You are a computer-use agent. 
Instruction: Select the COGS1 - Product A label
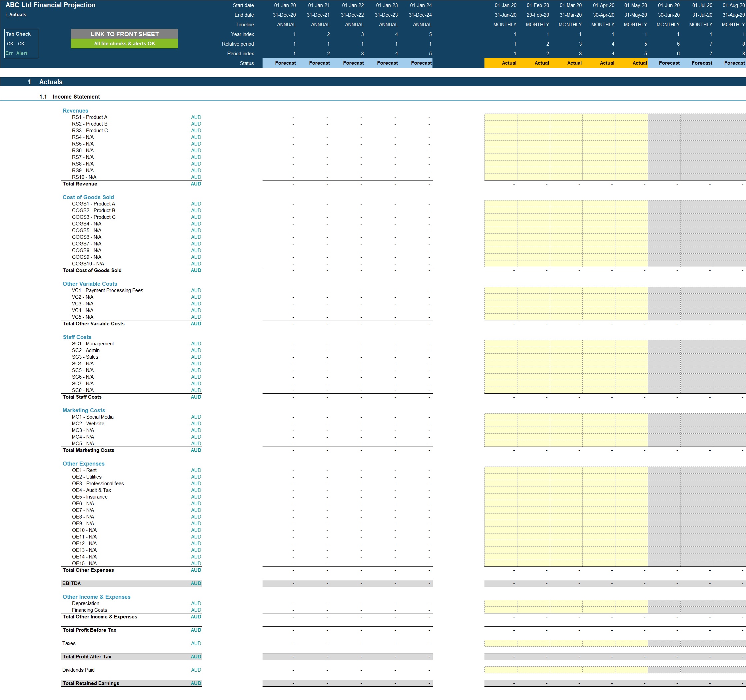(x=93, y=204)
